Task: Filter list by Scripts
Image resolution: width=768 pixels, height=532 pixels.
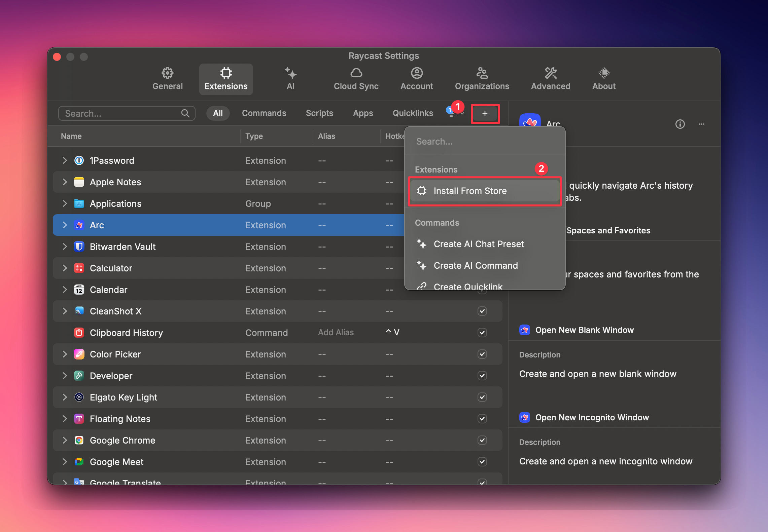Action: pyautogui.click(x=319, y=113)
